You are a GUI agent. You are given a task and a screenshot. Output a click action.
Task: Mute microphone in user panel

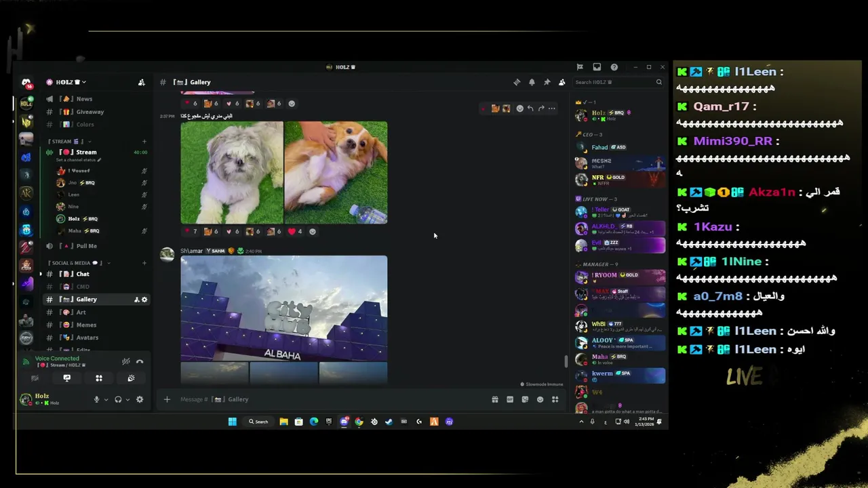click(x=96, y=399)
